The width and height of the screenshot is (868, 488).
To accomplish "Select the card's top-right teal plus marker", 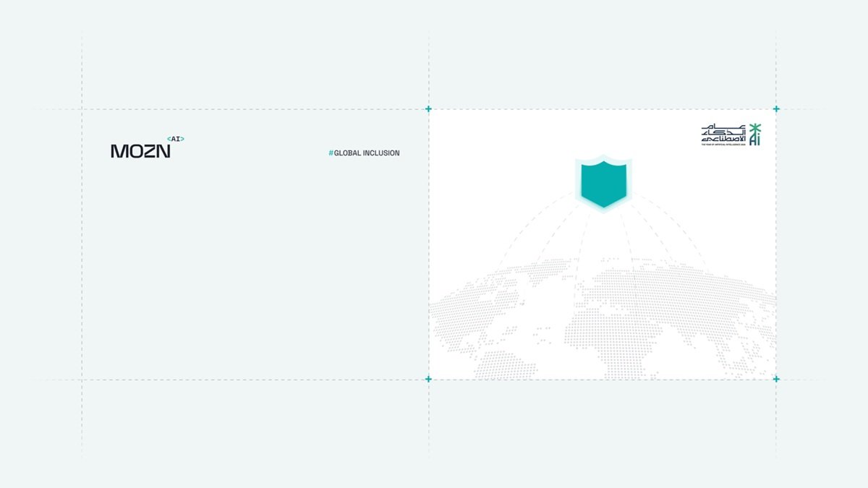I will click(x=776, y=109).
